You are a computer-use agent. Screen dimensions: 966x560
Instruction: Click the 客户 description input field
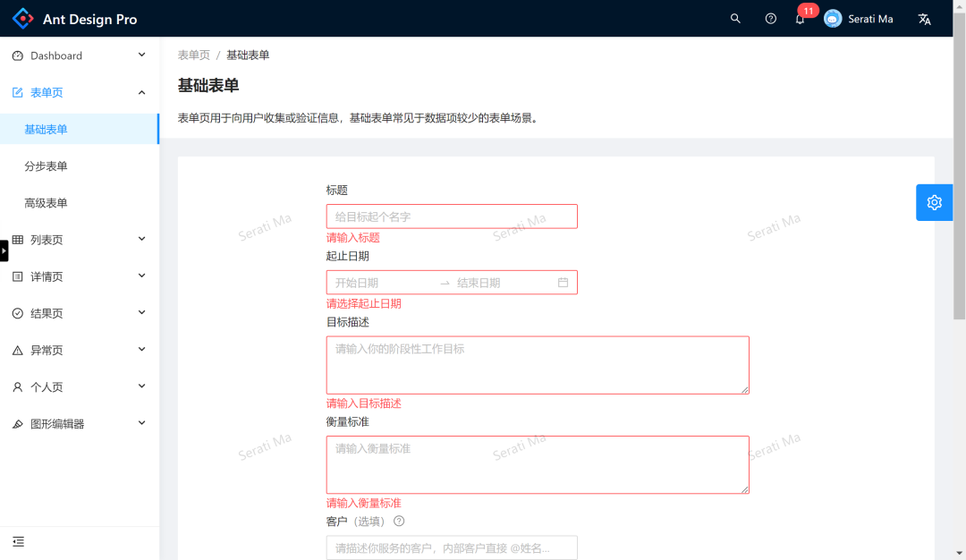click(452, 547)
